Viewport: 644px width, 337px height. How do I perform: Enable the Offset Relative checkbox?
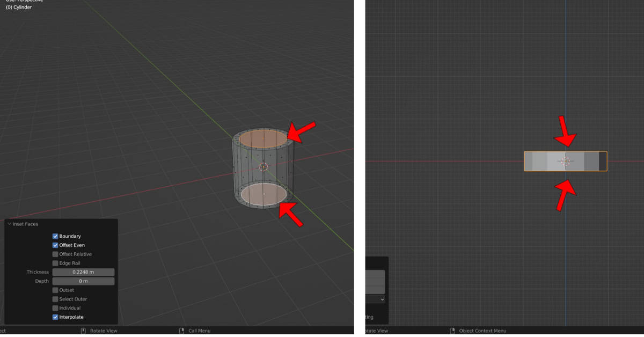coord(55,254)
